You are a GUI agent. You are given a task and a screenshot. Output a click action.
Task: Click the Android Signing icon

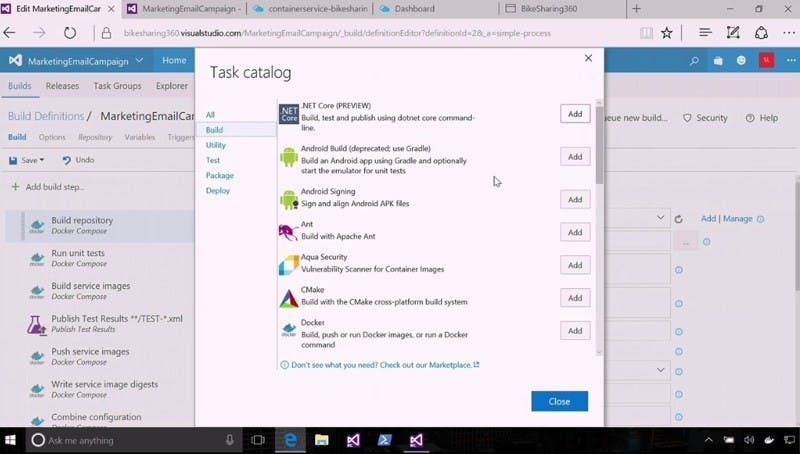pos(289,199)
